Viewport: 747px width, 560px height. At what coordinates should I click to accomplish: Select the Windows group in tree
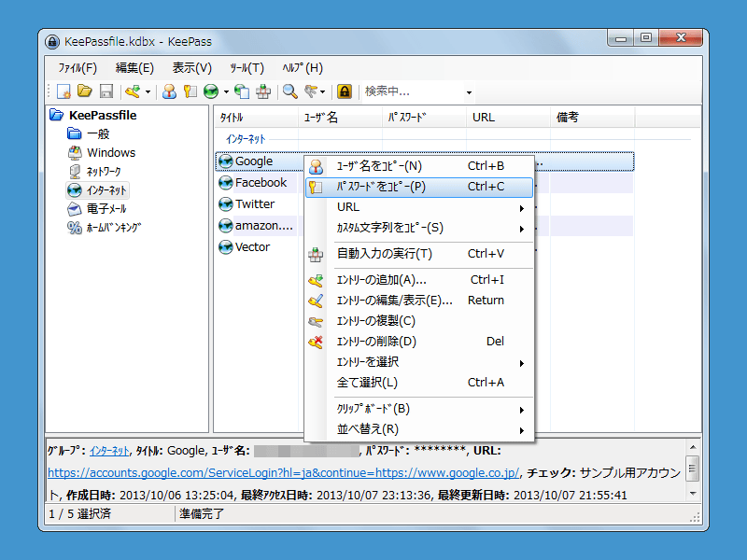(x=111, y=153)
